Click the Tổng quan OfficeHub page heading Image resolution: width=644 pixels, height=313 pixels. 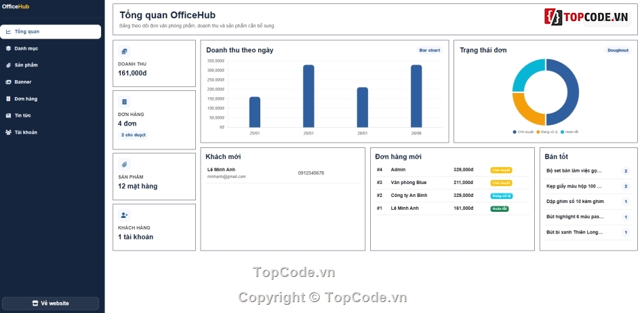click(167, 15)
